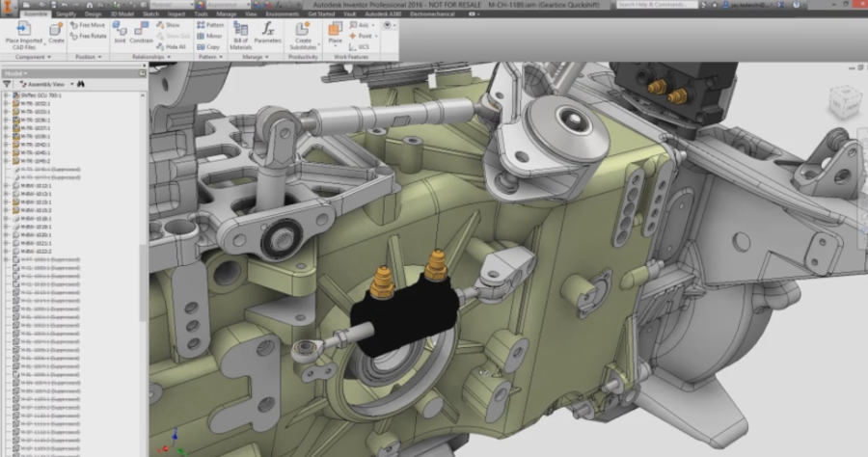Screen dimensions: 868x457
Task: Open the Vault ribbon tab
Action: click(350, 13)
